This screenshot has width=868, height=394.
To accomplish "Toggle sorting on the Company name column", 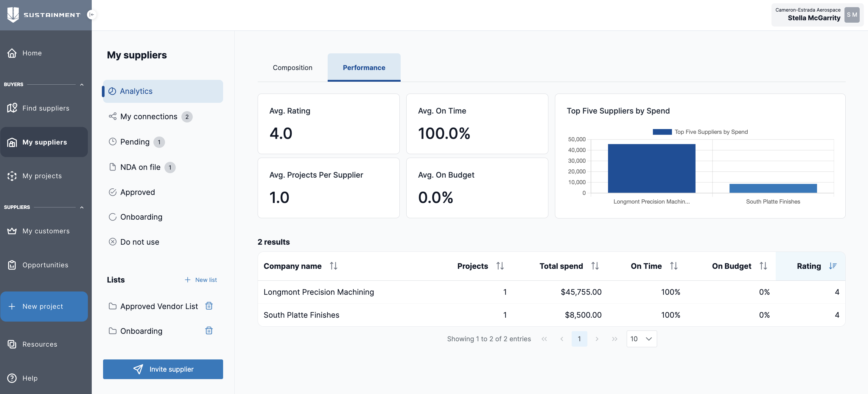I will click(x=334, y=266).
